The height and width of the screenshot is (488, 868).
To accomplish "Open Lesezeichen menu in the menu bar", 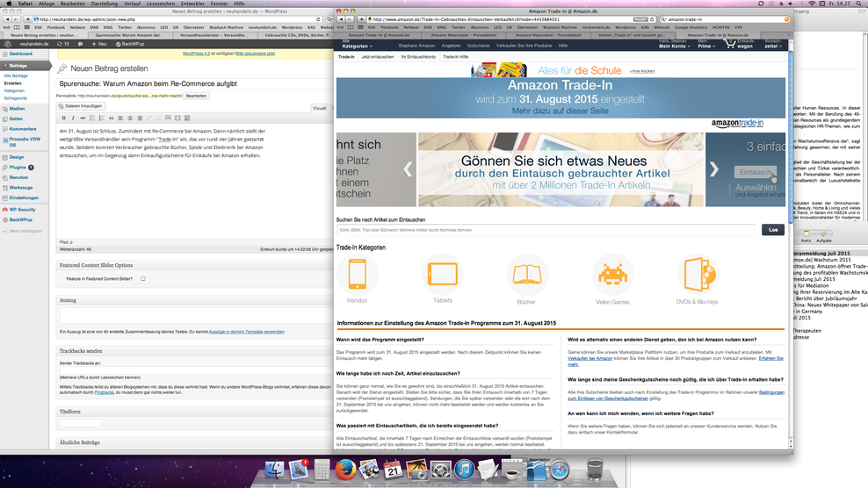I will tap(161, 4).
